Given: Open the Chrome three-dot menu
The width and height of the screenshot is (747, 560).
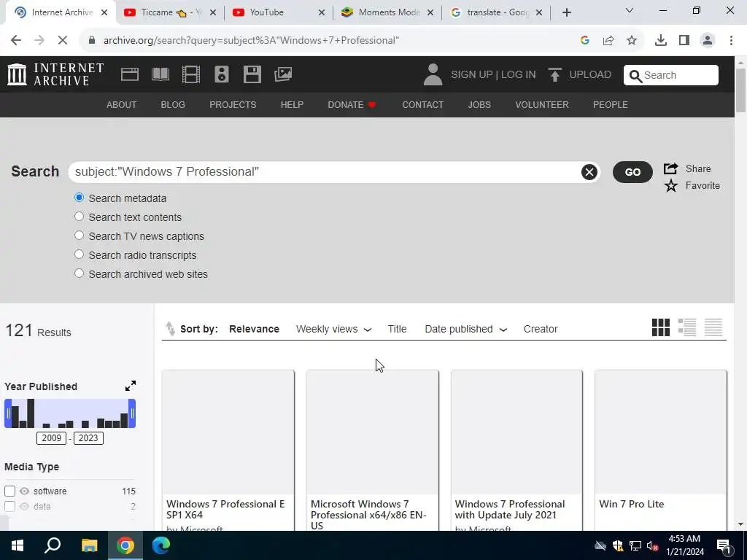Looking at the screenshot, I should click(731, 41).
